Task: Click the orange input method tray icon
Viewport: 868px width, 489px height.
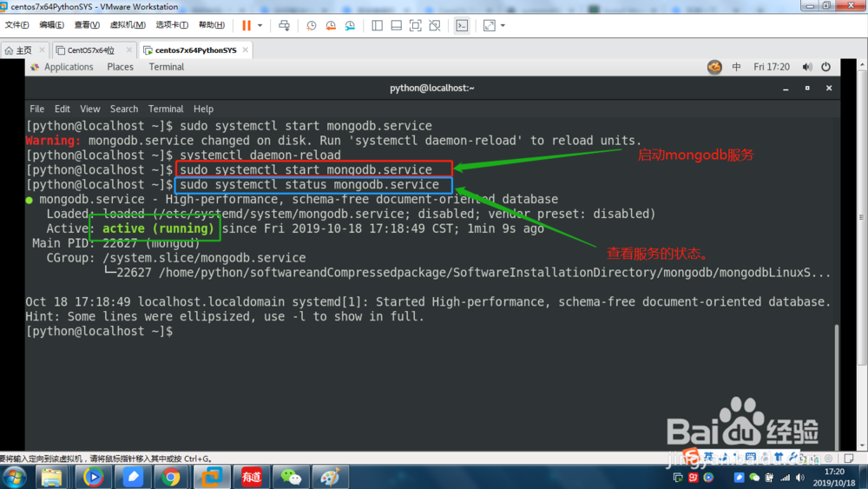Action: [x=714, y=67]
